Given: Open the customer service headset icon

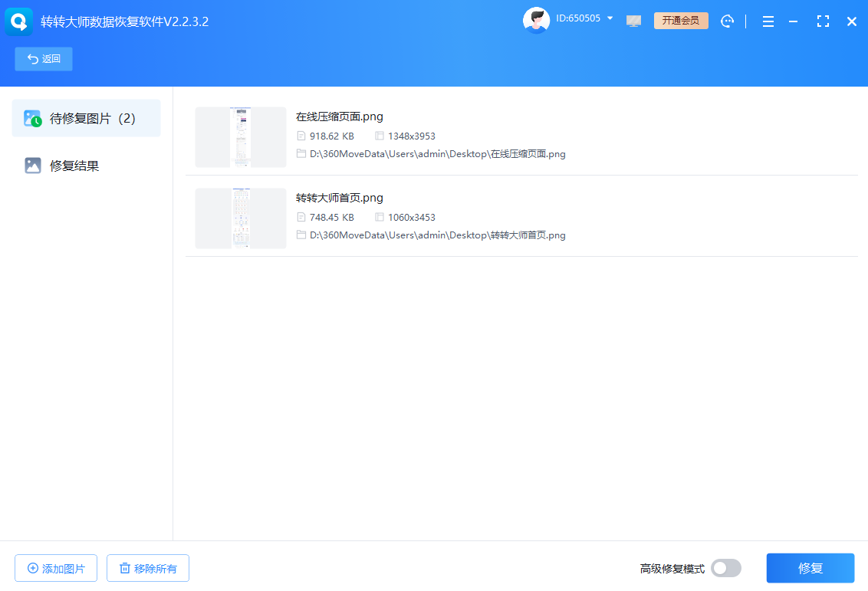Looking at the screenshot, I should (727, 21).
